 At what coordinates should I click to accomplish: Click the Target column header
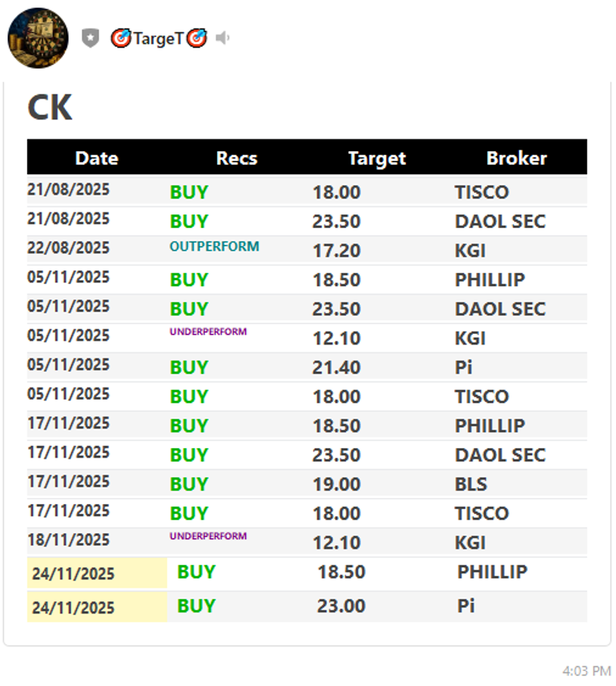point(376,158)
